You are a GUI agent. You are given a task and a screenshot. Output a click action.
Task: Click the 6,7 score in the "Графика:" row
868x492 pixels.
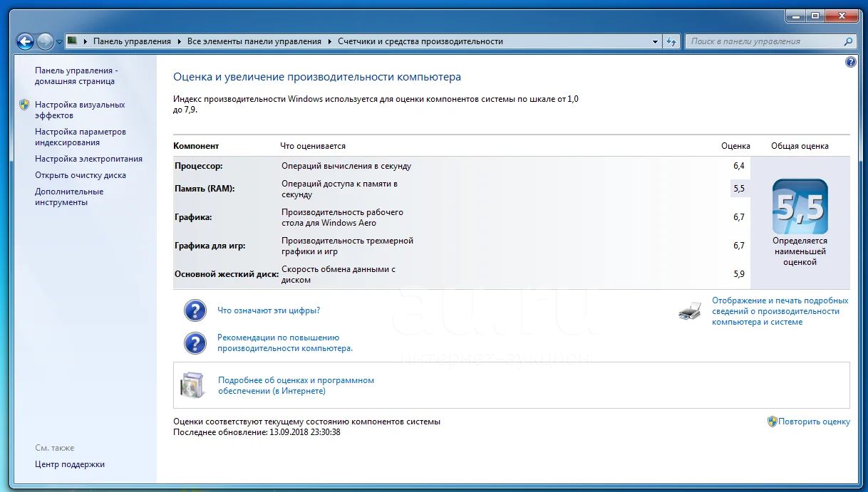point(738,217)
